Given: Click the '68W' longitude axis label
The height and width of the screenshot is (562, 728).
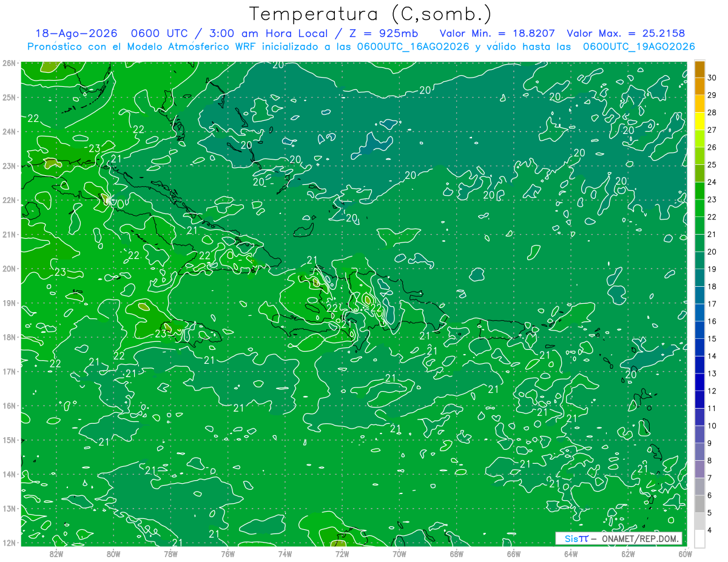Looking at the screenshot, I should (x=456, y=554).
